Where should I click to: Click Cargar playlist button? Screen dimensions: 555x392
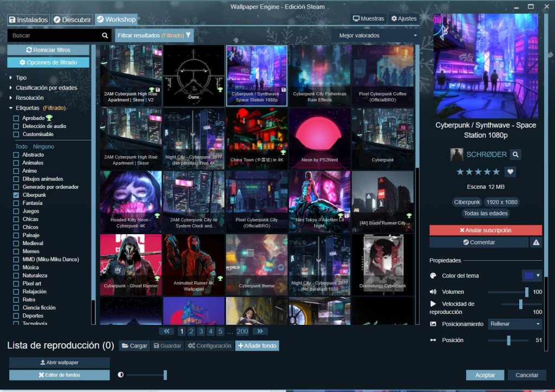coord(134,345)
